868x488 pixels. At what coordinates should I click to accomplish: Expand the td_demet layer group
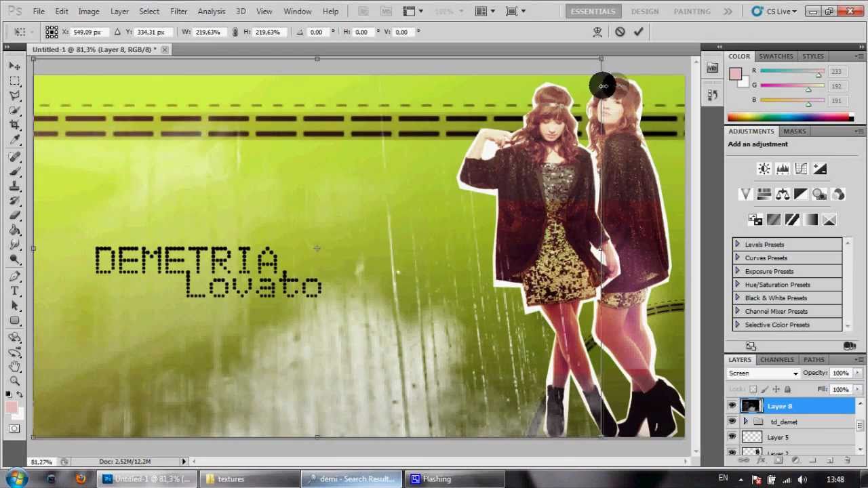pos(746,422)
